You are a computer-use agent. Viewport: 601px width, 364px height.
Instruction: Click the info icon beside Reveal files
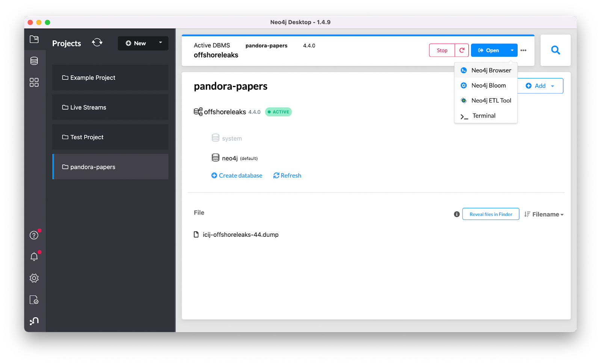(x=457, y=214)
